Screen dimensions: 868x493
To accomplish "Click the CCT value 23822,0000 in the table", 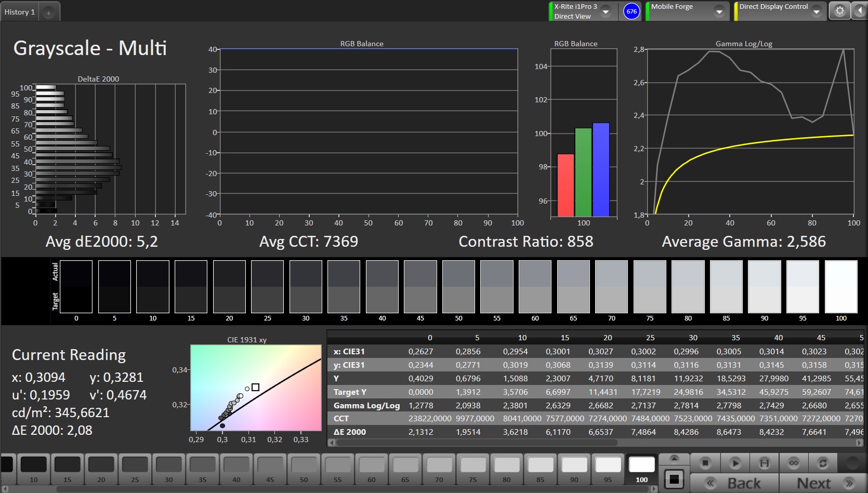I will pos(430,418).
